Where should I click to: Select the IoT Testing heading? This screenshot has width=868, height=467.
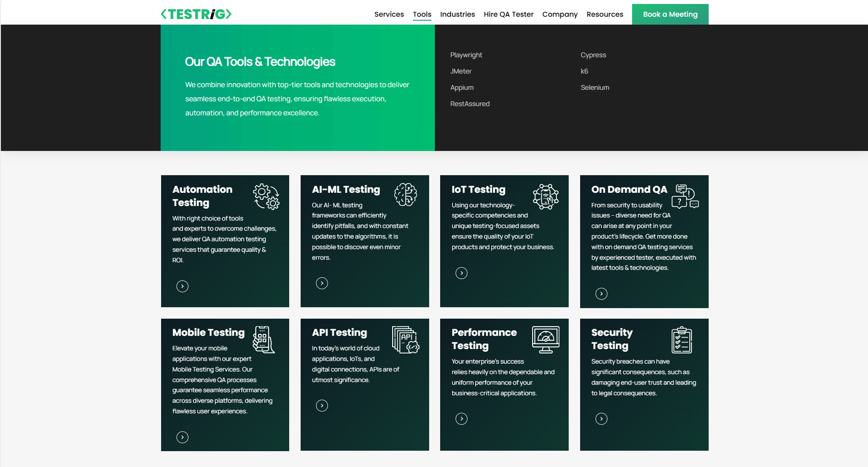(x=478, y=189)
